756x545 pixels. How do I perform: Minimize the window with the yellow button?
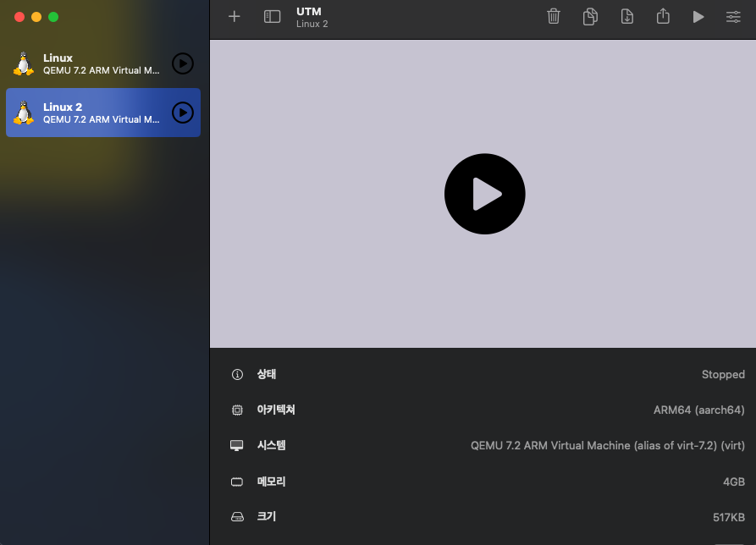click(36, 17)
